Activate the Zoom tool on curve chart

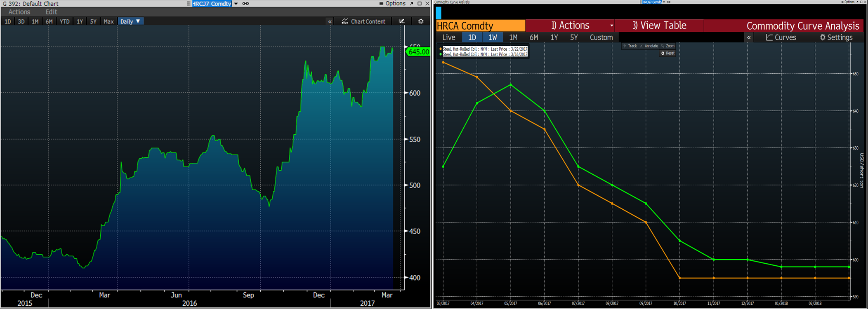[x=668, y=46]
